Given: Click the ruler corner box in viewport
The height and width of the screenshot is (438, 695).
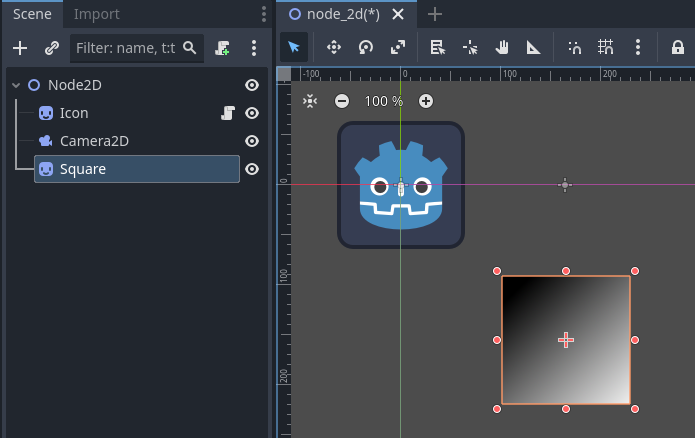Looking at the screenshot, I should tap(284, 74).
